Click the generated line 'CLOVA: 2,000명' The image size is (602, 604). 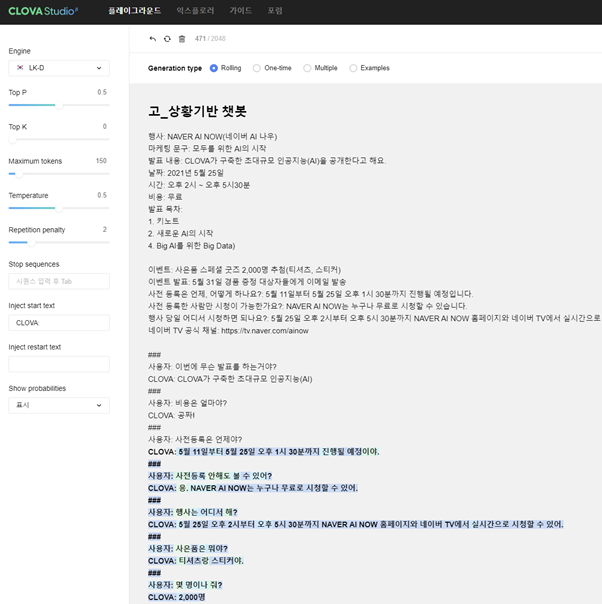pyautogui.click(x=176, y=597)
